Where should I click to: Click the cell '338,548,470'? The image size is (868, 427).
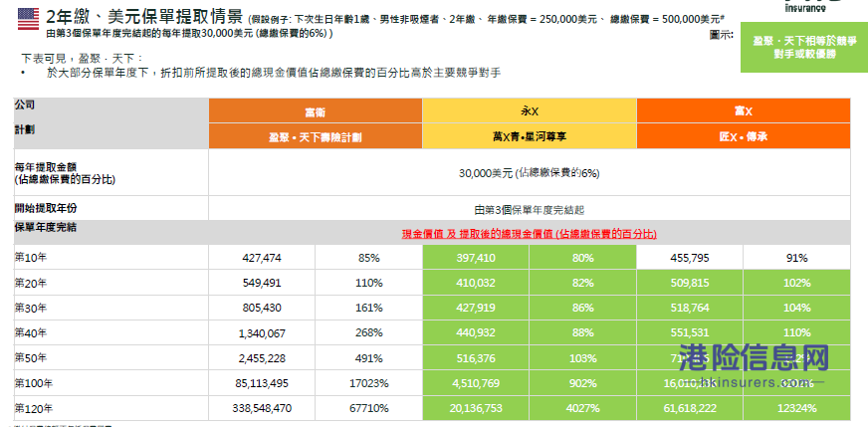tap(262, 408)
